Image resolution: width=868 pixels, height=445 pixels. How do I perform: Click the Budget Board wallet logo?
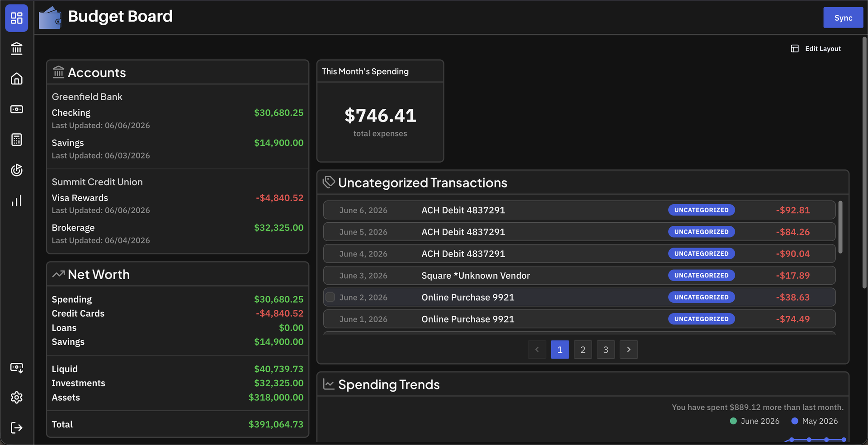pyautogui.click(x=50, y=18)
